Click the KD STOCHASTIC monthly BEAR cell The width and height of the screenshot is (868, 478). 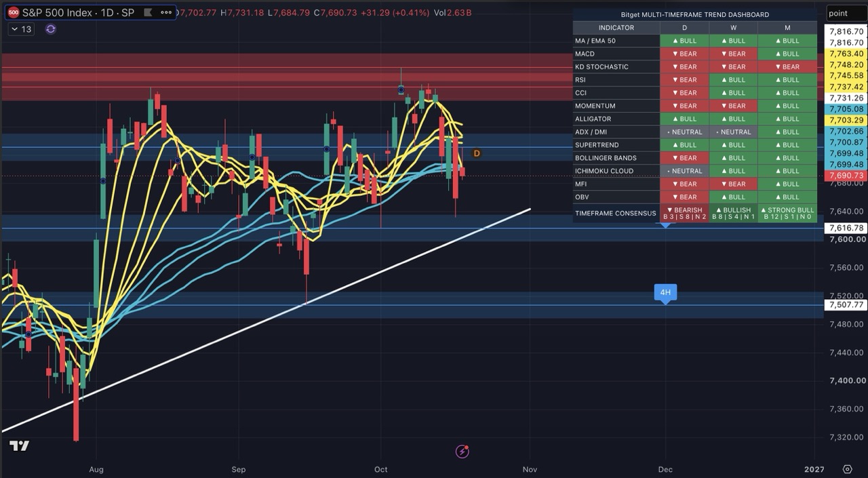coord(787,67)
